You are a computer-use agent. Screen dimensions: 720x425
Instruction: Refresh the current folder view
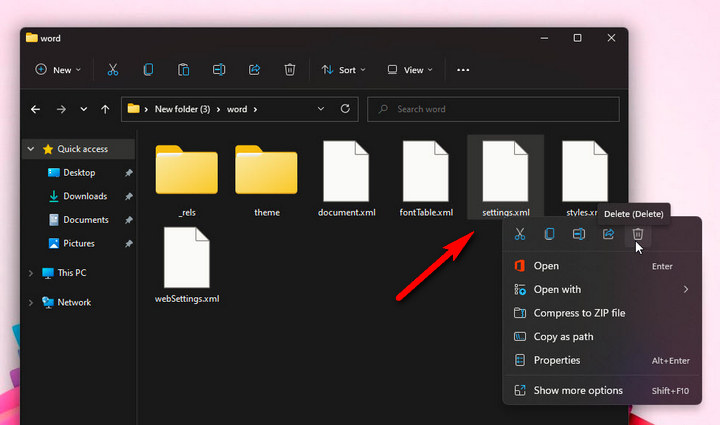(345, 109)
